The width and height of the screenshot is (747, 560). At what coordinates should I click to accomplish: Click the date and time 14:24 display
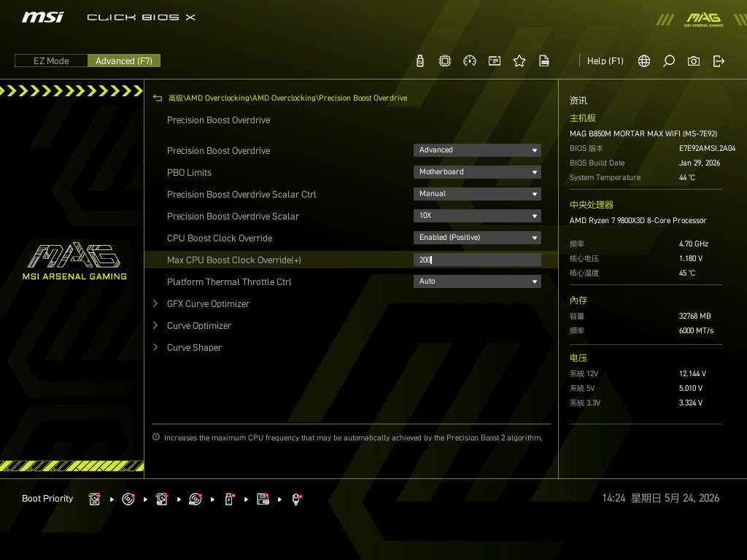tap(661, 498)
